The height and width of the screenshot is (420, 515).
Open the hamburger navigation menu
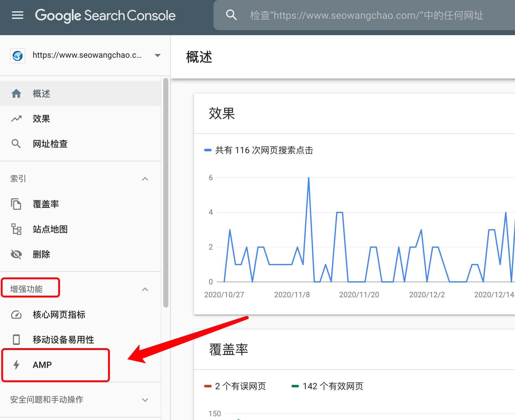tap(18, 15)
